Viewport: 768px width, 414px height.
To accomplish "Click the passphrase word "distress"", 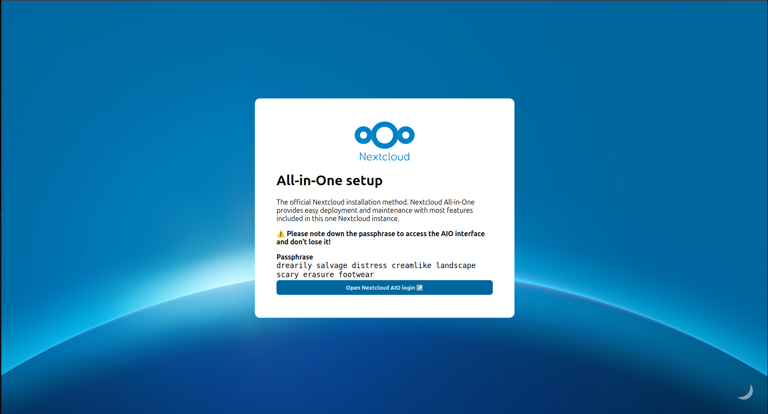I will tap(369, 266).
